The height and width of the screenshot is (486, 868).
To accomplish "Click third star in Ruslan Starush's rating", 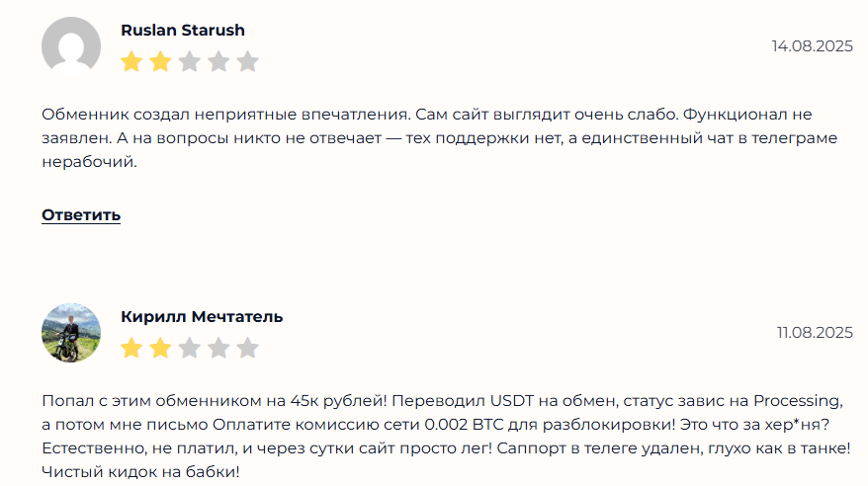I will pos(189,63).
